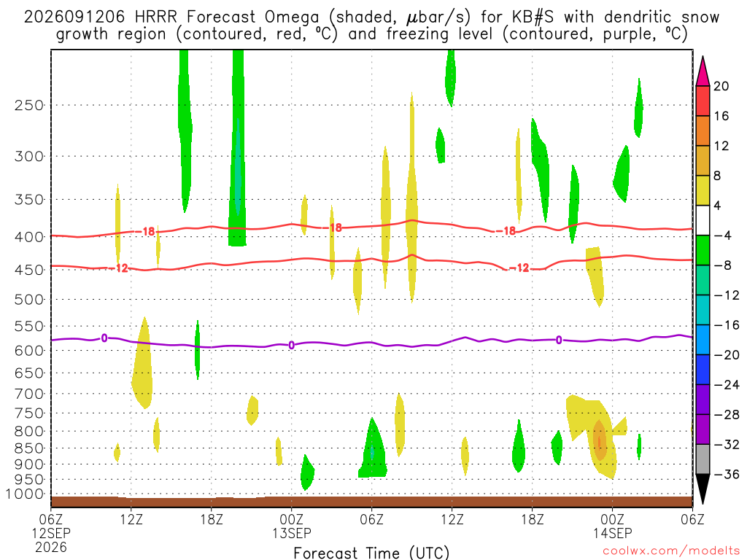Click the coolwx.com/modelts link
The height and width of the screenshot is (560, 747).
tap(671, 551)
